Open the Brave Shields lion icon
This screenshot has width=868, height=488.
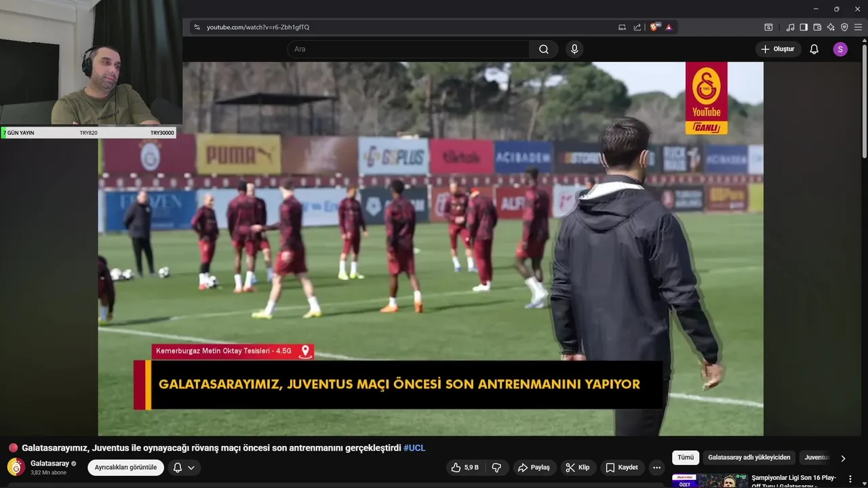coord(654,27)
